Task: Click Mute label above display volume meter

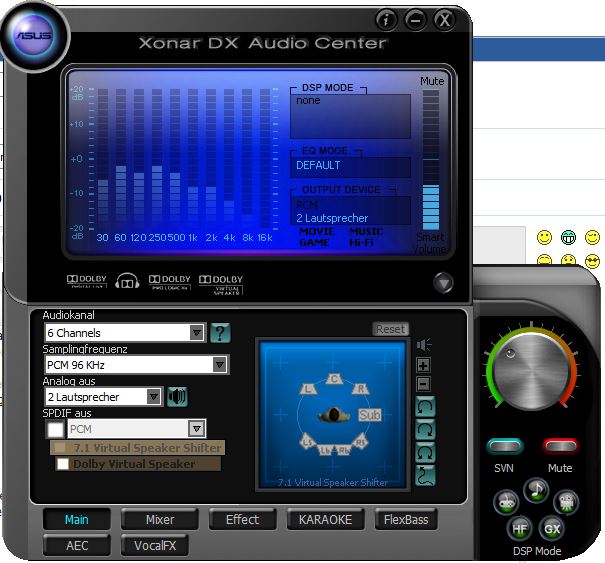Action: pyautogui.click(x=432, y=81)
